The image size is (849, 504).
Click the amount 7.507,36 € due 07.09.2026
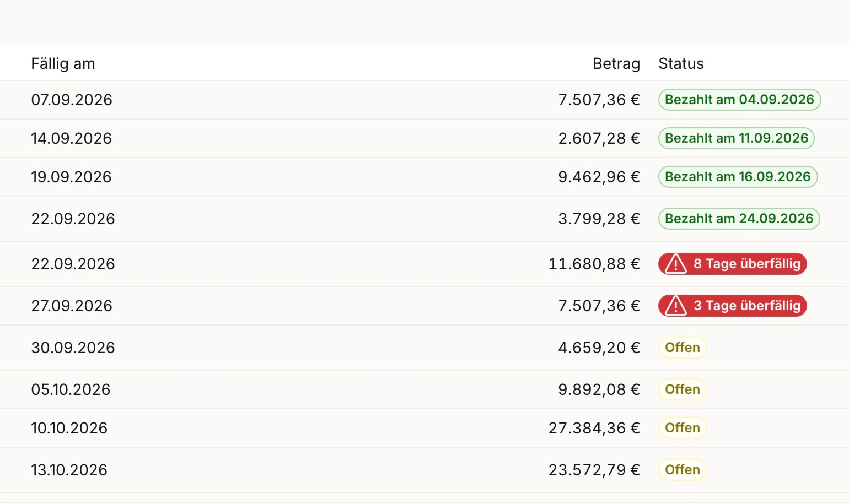tap(599, 100)
